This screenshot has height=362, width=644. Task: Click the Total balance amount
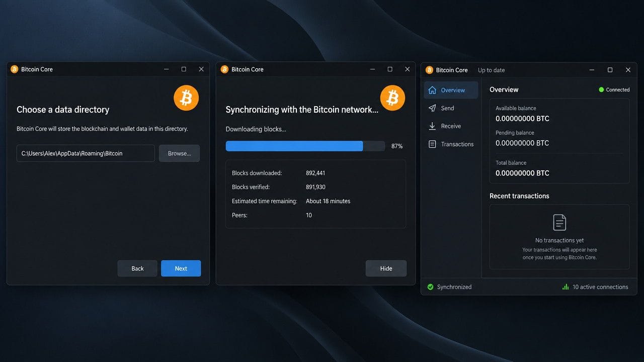pyautogui.click(x=522, y=173)
